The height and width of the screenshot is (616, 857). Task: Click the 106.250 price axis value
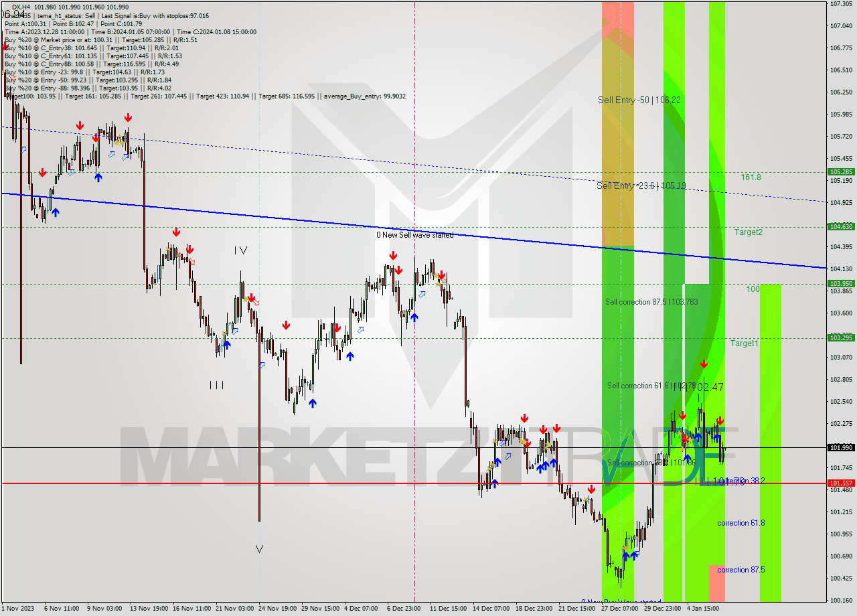point(841,92)
